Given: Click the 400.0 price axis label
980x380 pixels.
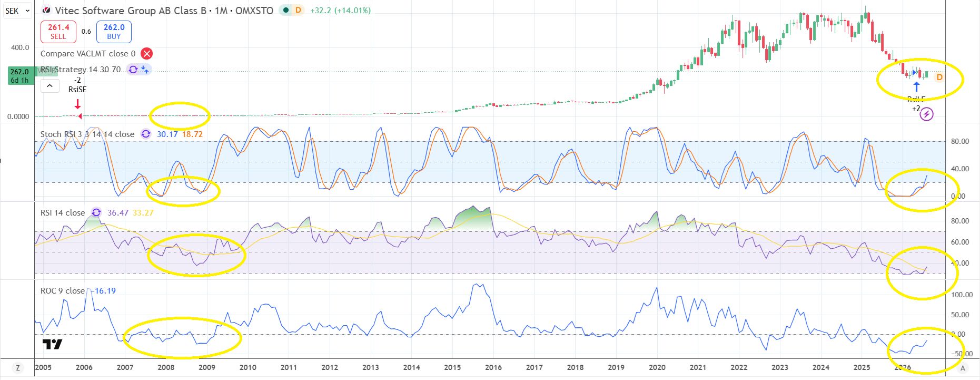Looking at the screenshot, I should 20,47.
